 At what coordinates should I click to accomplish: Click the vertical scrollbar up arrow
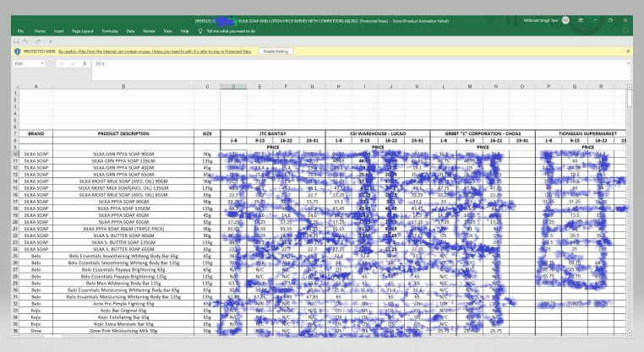point(630,87)
